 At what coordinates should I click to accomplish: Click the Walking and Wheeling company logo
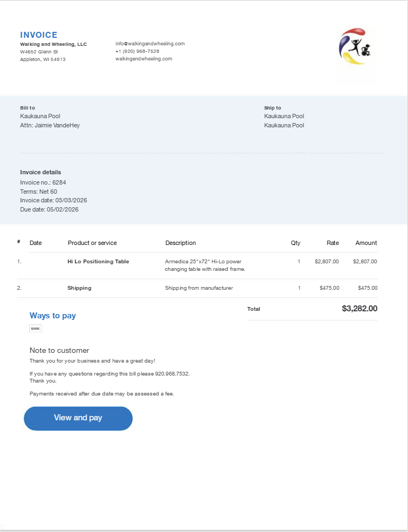pyautogui.click(x=355, y=47)
